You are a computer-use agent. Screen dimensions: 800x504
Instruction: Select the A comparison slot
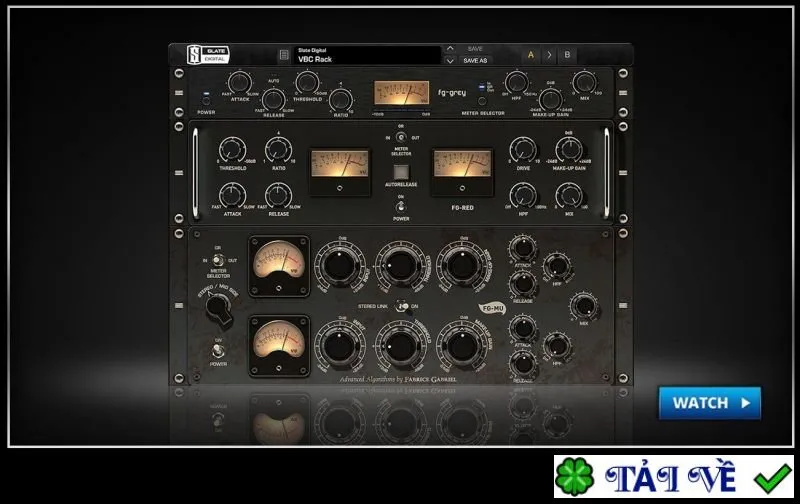(x=531, y=55)
